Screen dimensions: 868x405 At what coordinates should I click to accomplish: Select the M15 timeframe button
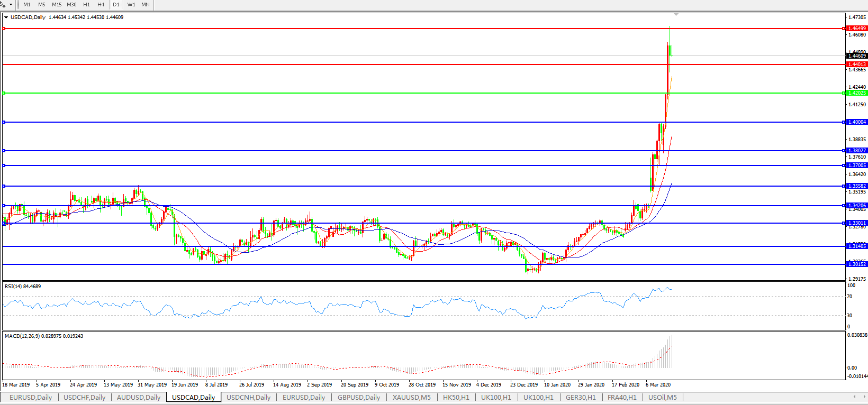57,4
